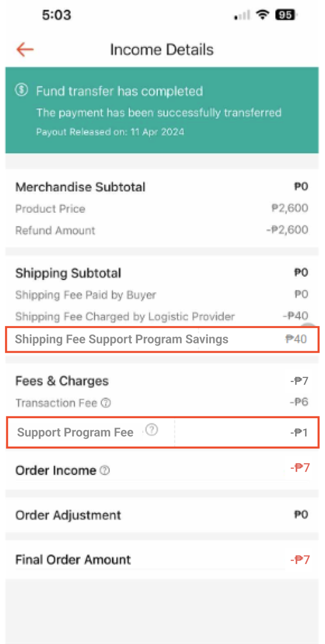Tap the coin icon beside Fund transfer message
The image size is (325, 644).
(21, 91)
